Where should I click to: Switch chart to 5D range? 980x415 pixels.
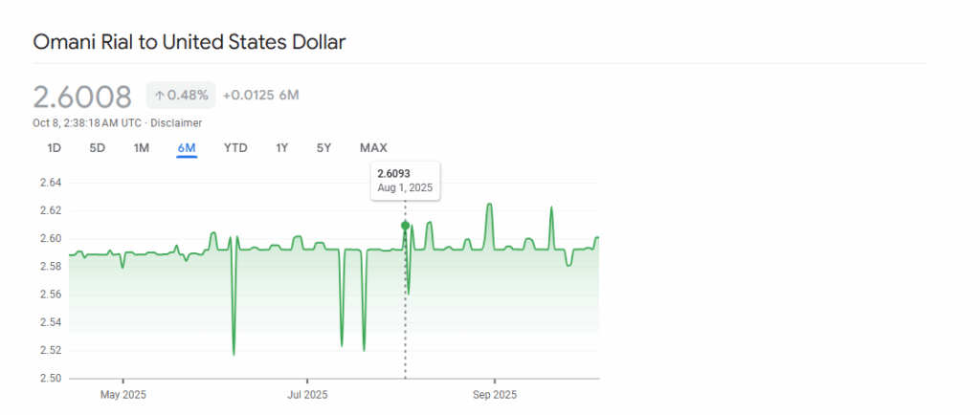[97, 147]
